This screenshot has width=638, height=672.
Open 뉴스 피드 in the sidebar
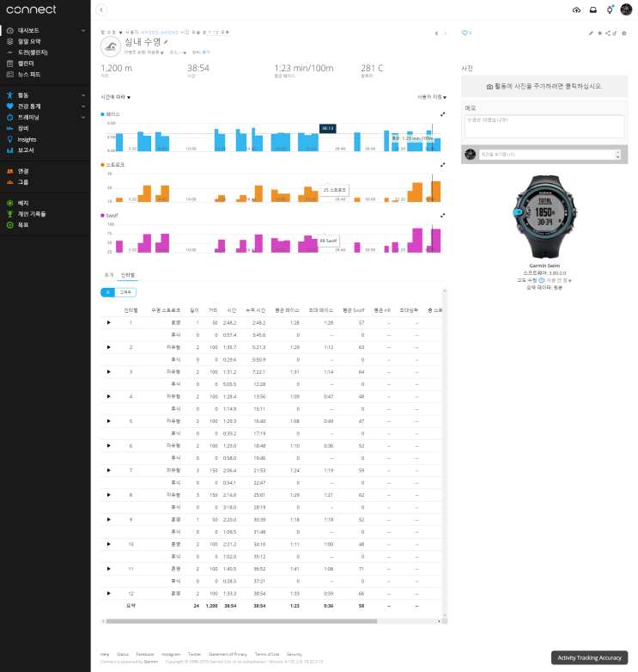point(29,74)
